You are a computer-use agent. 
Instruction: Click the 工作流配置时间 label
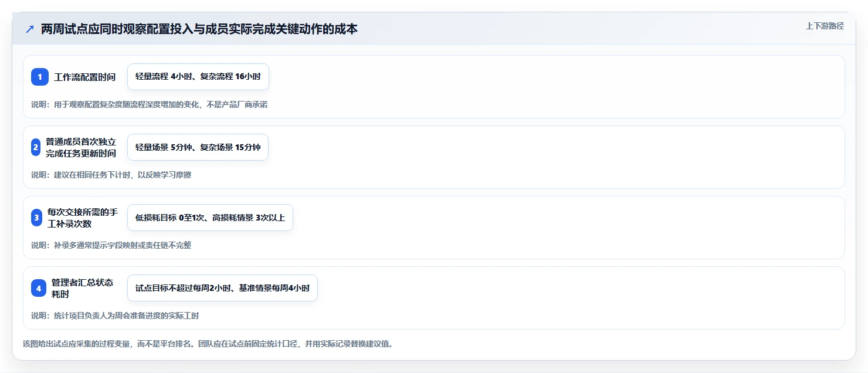click(85, 77)
